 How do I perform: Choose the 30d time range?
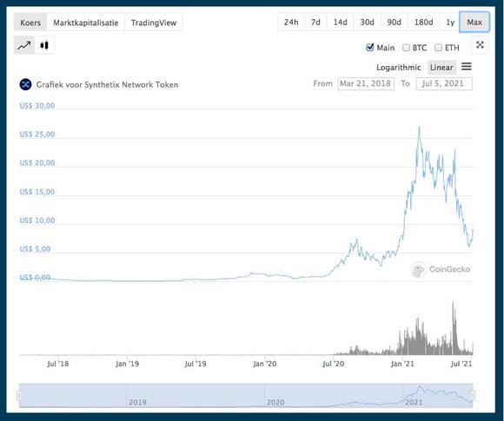(367, 23)
